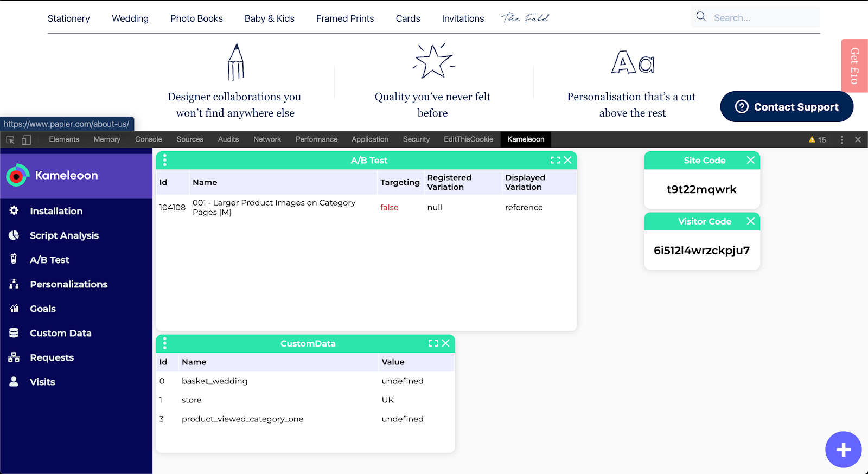Open the Baby & Kids menu
This screenshot has width=868, height=474.
tap(269, 18)
